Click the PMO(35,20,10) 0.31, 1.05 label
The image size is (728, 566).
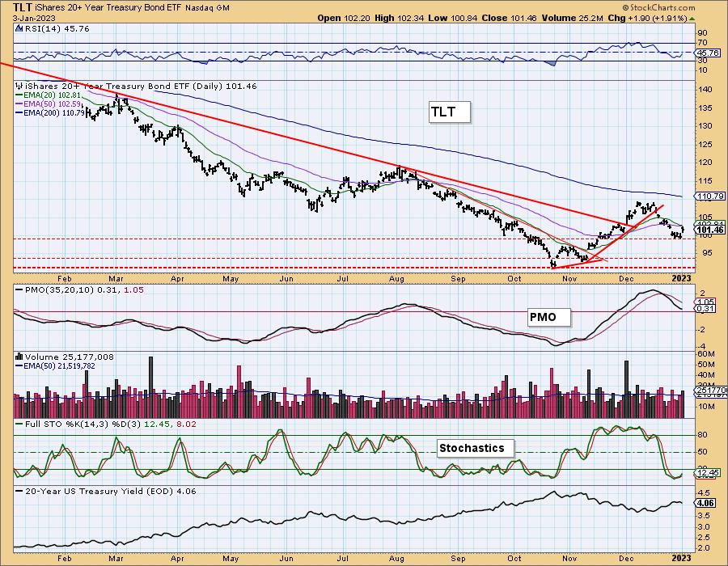pos(79,289)
